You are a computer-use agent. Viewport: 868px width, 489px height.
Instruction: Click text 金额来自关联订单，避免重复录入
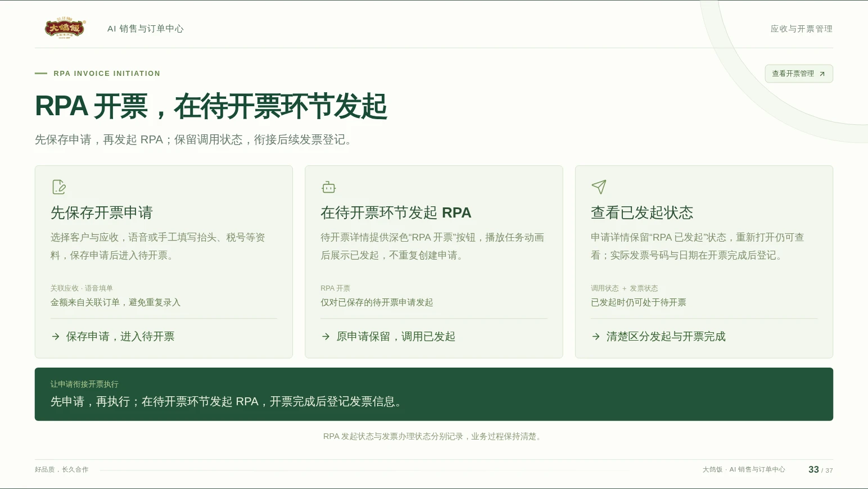(116, 302)
